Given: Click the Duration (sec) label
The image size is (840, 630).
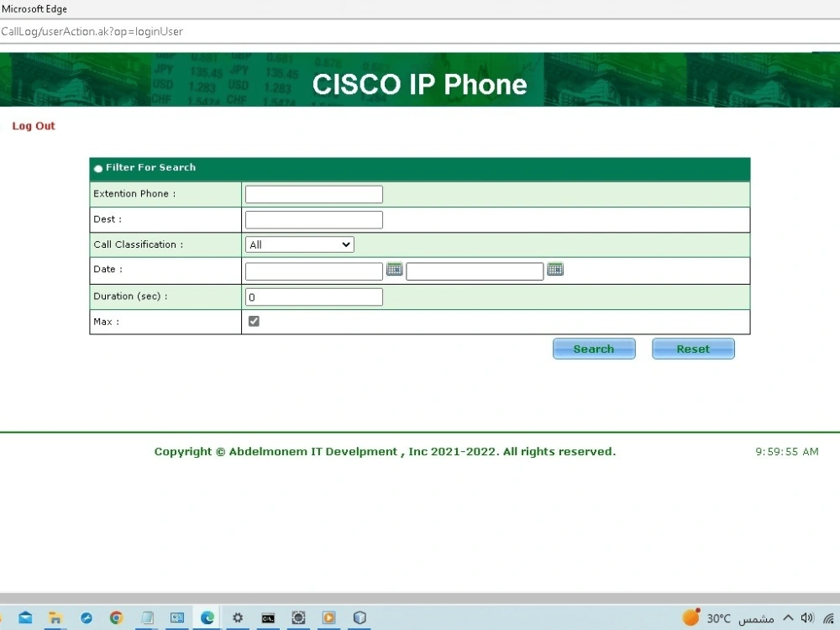Looking at the screenshot, I should (130, 297).
